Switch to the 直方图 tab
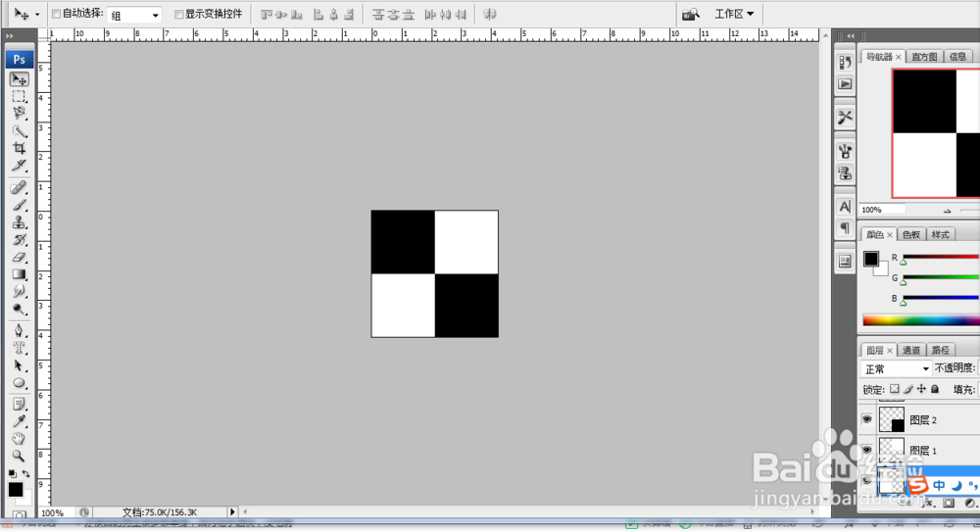 (924, 57)
